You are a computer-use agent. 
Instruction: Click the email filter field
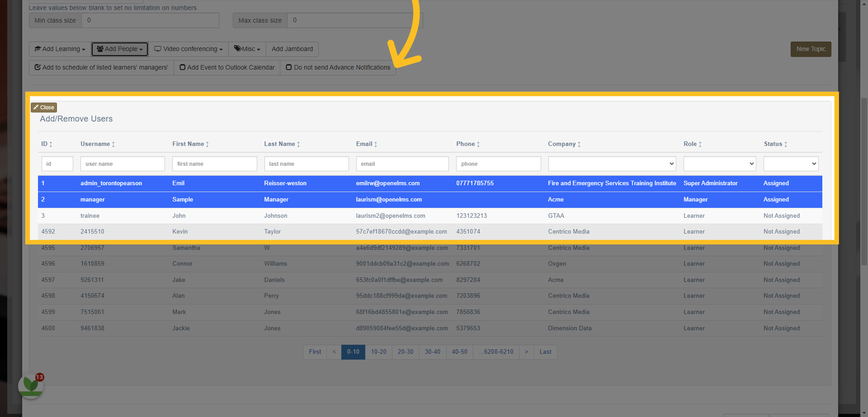click(x=402, y=164)
